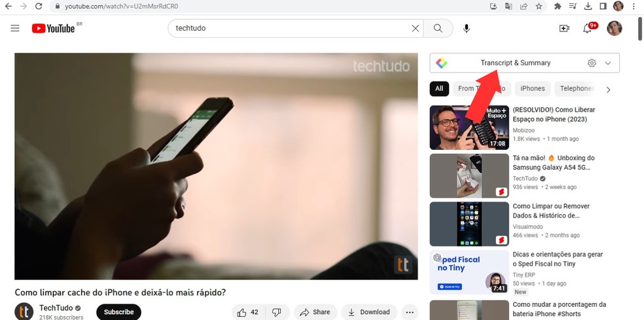The width and height of the screenshot is (644, 320).
Task: Expand the Transcript & Summary chevron
Action: coord(608,63)
